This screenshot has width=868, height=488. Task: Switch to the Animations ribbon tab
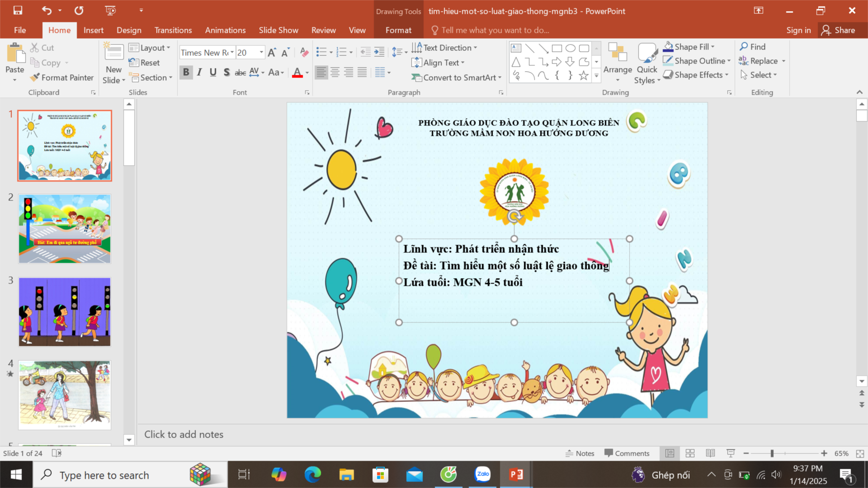point(225,30)
